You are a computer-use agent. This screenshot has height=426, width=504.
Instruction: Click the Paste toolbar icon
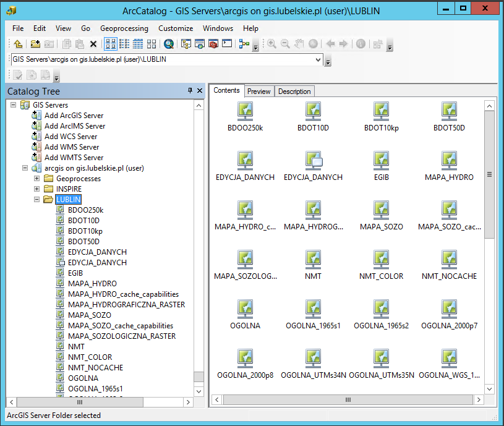pyautogui.click(x=80, y=44)
